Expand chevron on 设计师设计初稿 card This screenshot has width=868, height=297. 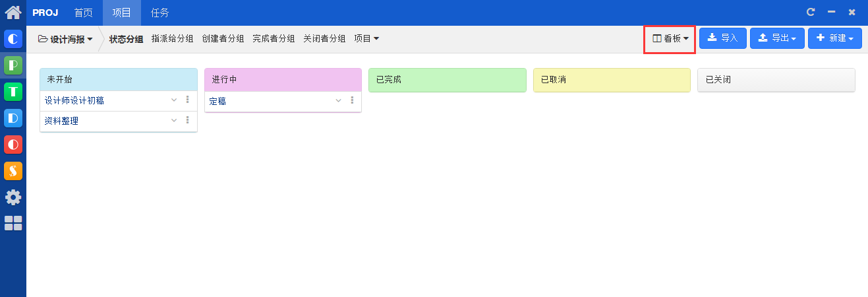(174, 100)
